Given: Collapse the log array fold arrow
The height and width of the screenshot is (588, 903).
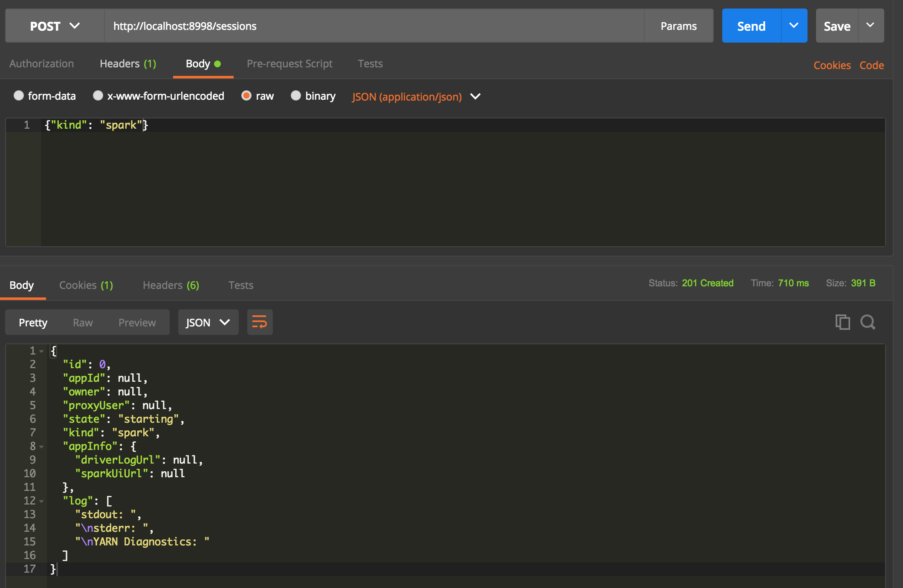Looking at the screenshot, I should [x=41, y=502].
